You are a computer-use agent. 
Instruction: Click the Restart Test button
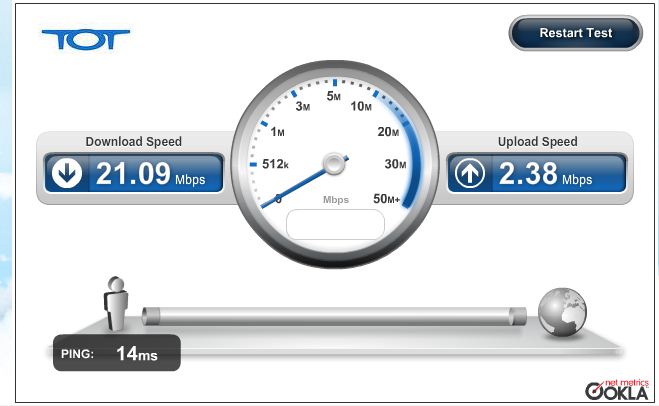click(575, 33)
